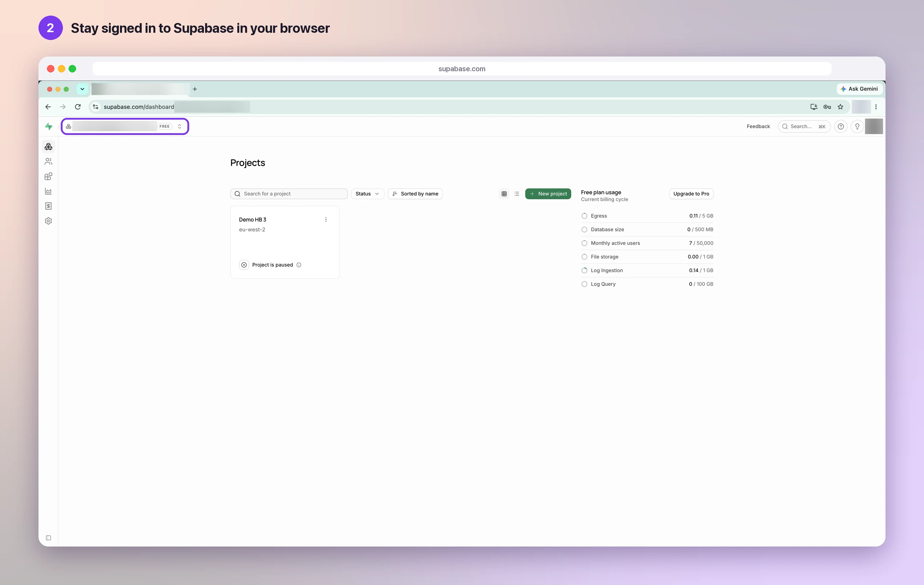
Task: Open user avatar in Supabase header
Action: 874,126
